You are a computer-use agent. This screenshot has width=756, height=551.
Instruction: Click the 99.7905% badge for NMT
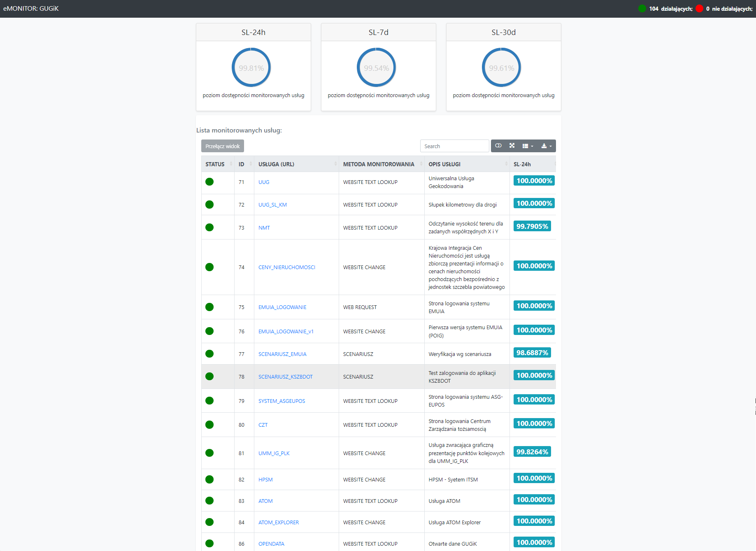click(x=532, y=226)
